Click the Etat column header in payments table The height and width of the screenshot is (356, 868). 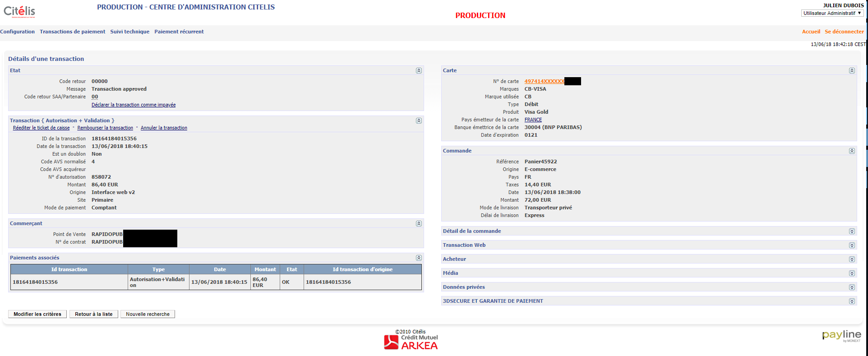click(x=292, y=269)
